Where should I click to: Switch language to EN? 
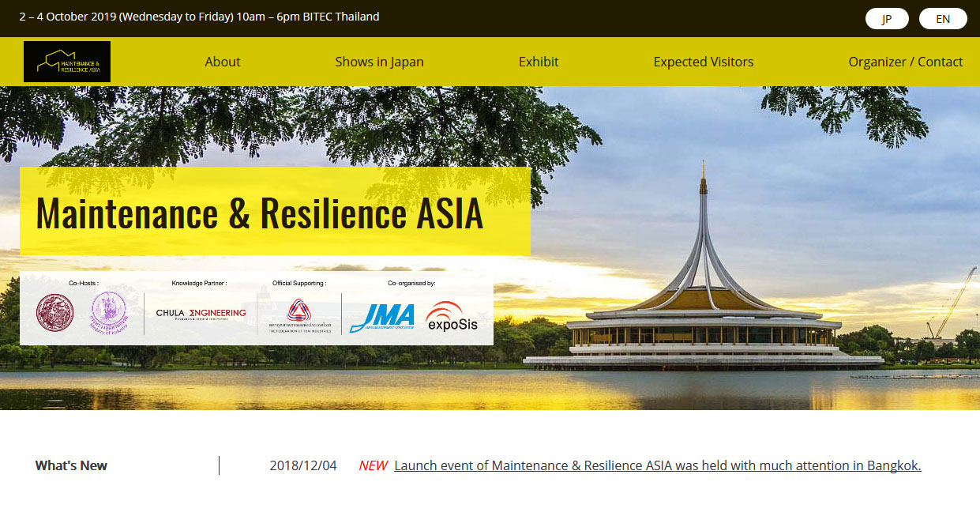943,19
